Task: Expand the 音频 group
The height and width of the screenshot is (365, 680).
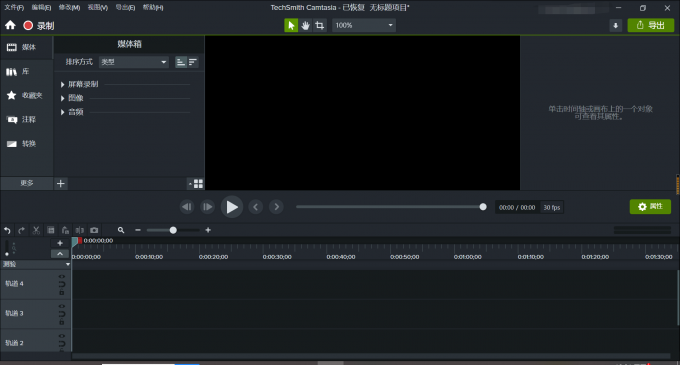Action: point(62,112)
